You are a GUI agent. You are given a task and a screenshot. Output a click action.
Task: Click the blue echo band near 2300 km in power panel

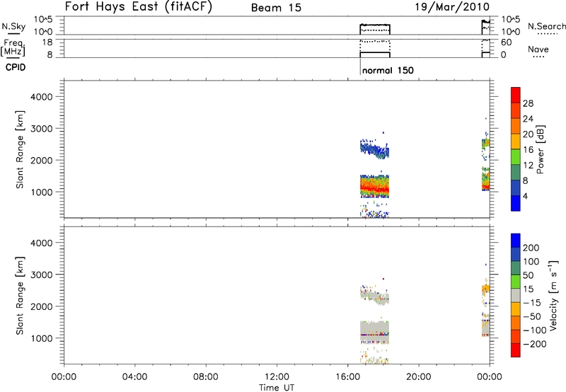click(x=375, y=149)
